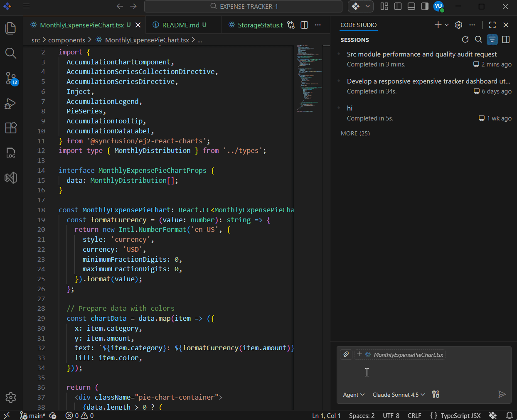Attach a file with the paperclip button
This screenshot has height=420, width=517.
click(346, 354)
